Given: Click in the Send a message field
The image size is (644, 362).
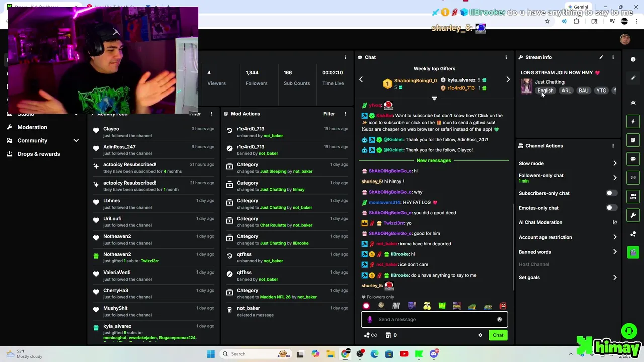Looking at the screenshot, I should point(434,319).
